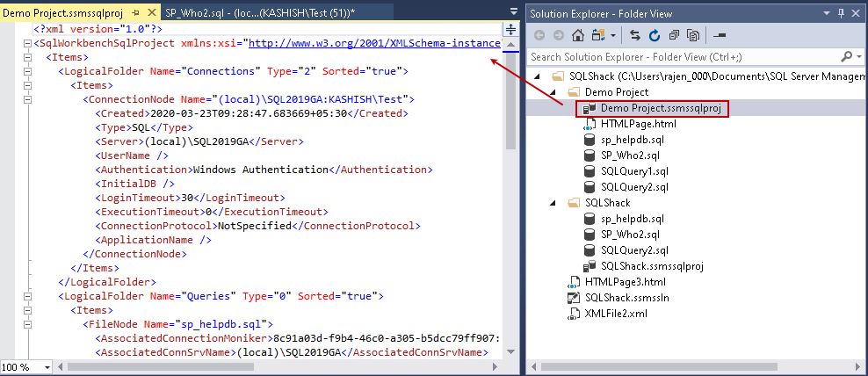868x376 pixels.
Task: Click the Created timestamp value in editor
Action: 249,113
